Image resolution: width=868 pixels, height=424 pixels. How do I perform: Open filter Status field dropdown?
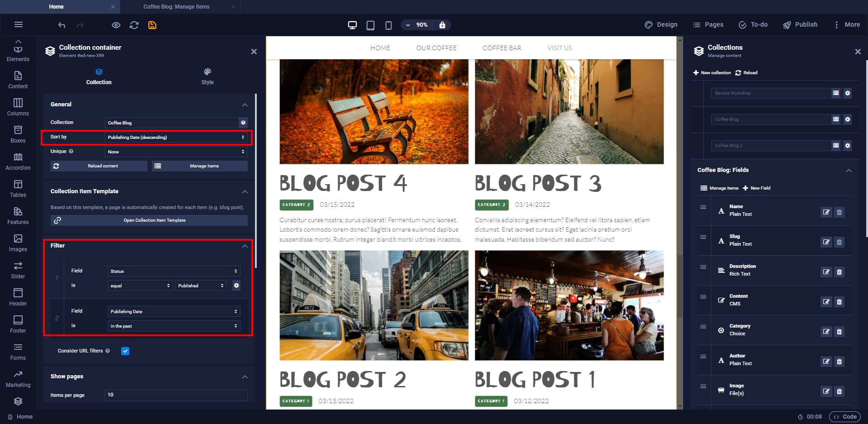pyautogui.click(x=174, y=272)
